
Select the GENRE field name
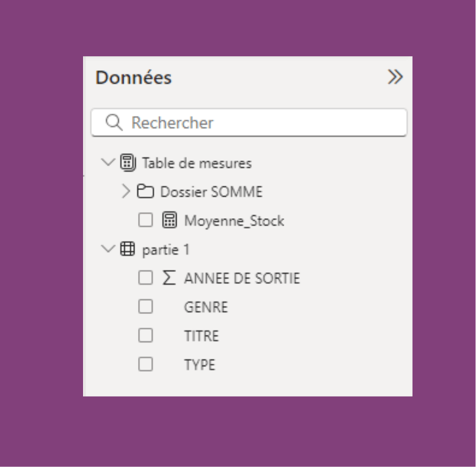pyautogui.click(x=207, y=306)
